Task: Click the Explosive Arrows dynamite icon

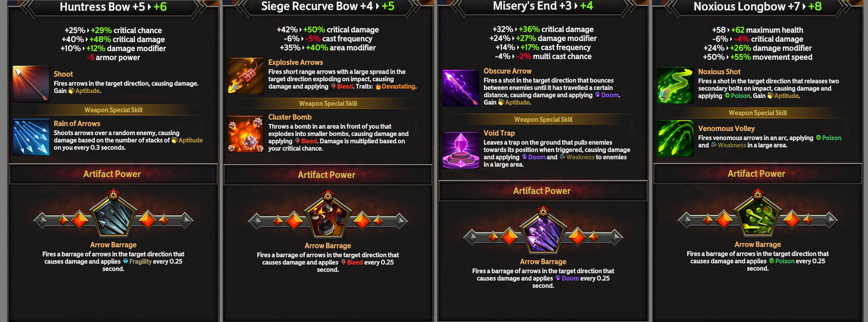Action: [x=246, y=76]
